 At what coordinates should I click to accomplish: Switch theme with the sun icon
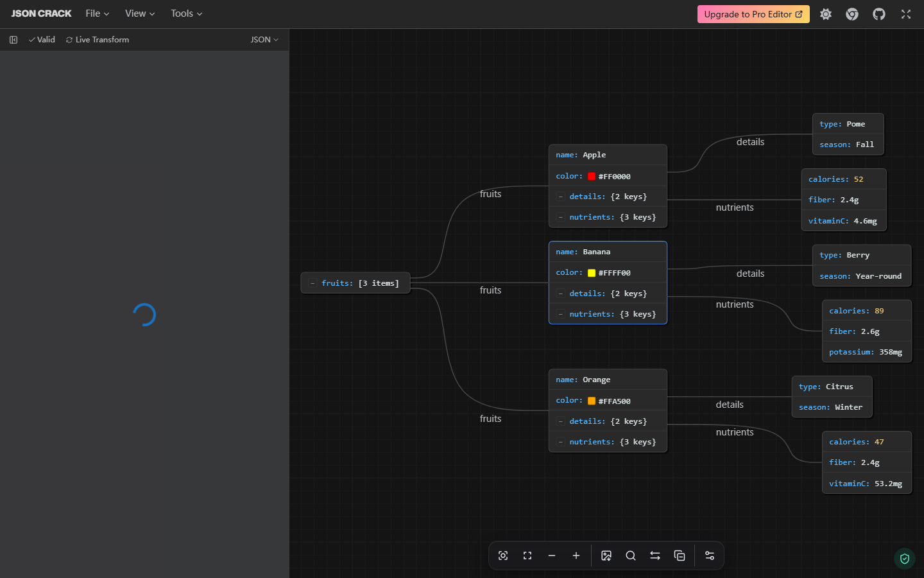(x=826, y=14)
